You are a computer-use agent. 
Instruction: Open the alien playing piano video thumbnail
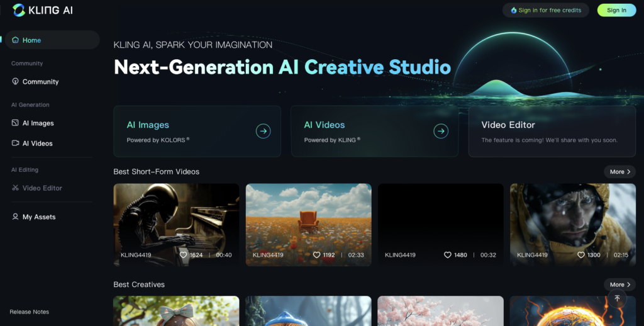pyautogui.click(x=176, y=225)
